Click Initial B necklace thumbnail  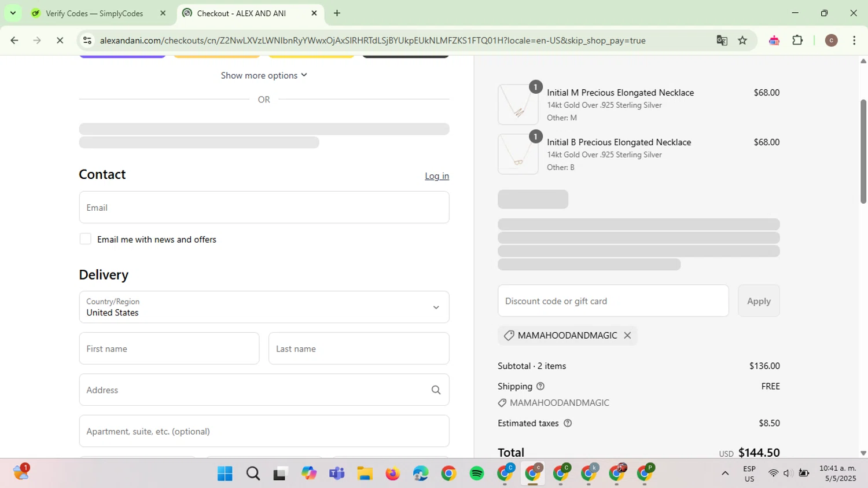pyautogui.click(x=518, y=155)
